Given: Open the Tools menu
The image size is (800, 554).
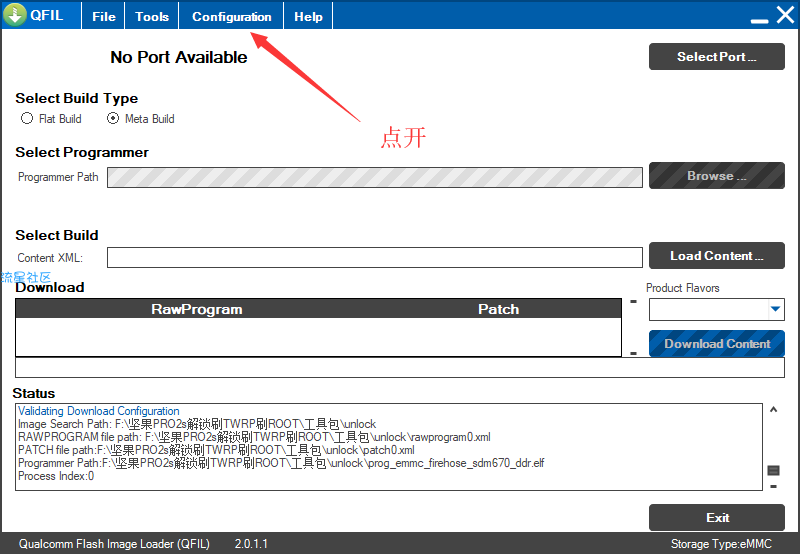Looking at the screenshot, I should 152,16.
